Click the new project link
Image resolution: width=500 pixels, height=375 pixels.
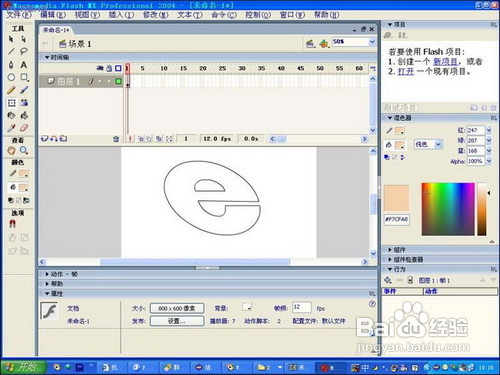pos(445,62)
